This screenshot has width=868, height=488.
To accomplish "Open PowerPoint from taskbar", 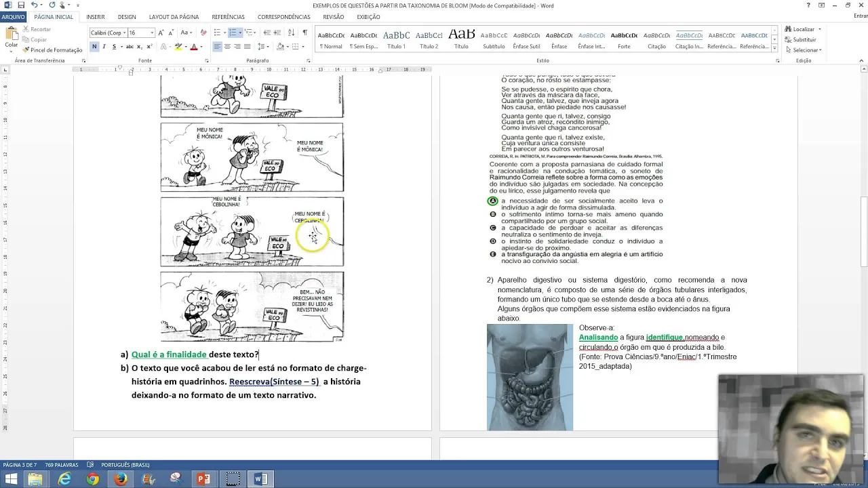I will pyautogui.click(x=203, y=479).
